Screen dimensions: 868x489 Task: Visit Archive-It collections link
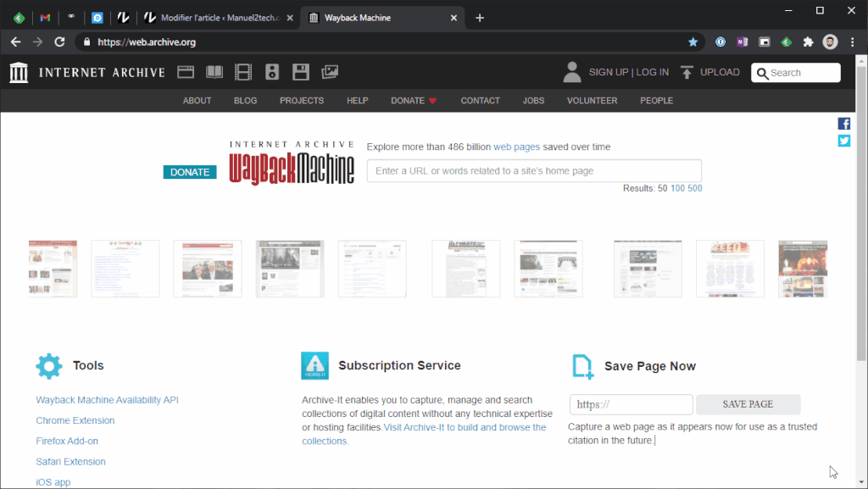[424, 434]
